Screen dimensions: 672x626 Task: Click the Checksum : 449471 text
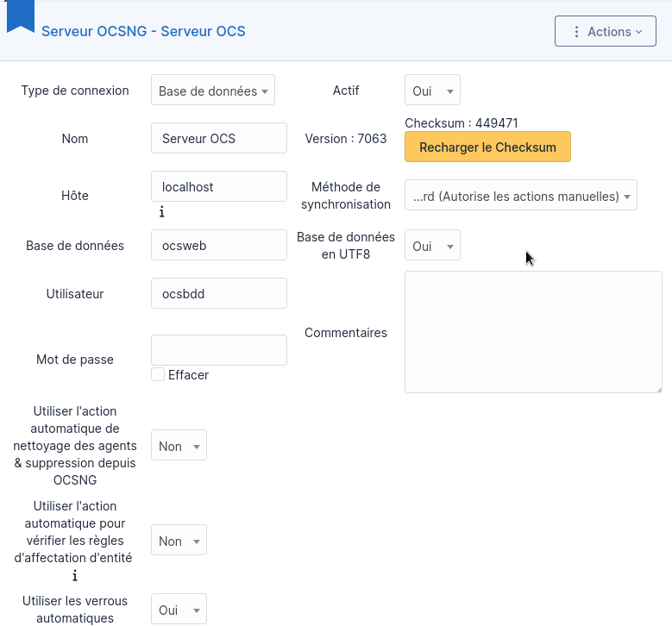coord(462,123)
